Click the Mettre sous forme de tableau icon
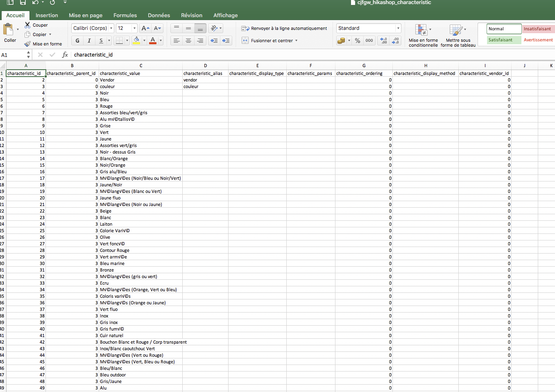Screen dimensions: 555x392 455,30
